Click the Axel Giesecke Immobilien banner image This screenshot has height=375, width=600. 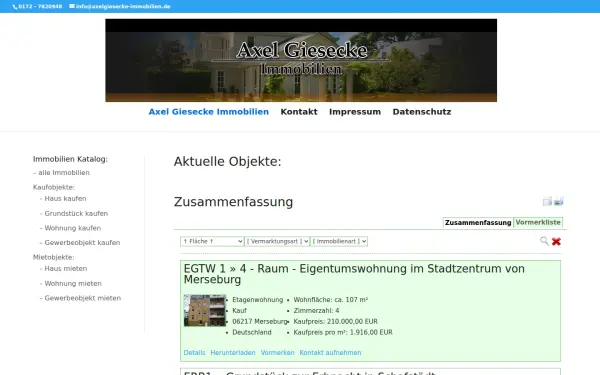[301, 60]
